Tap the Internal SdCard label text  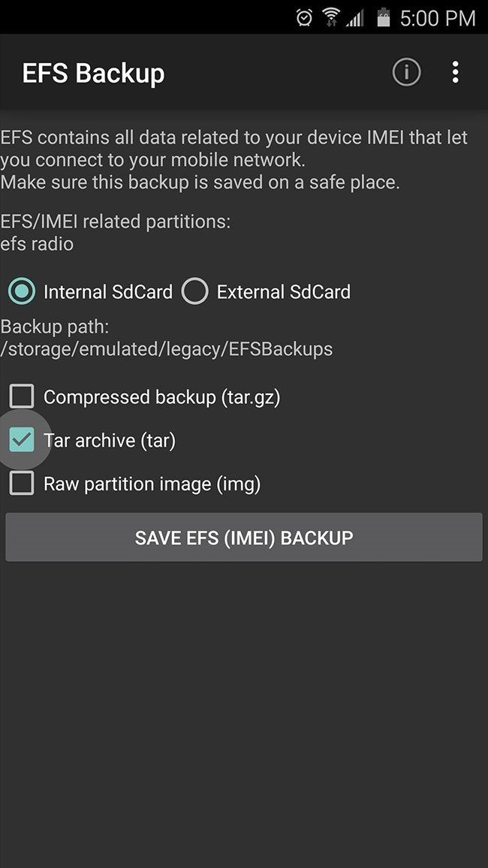(x=108, y=292)
